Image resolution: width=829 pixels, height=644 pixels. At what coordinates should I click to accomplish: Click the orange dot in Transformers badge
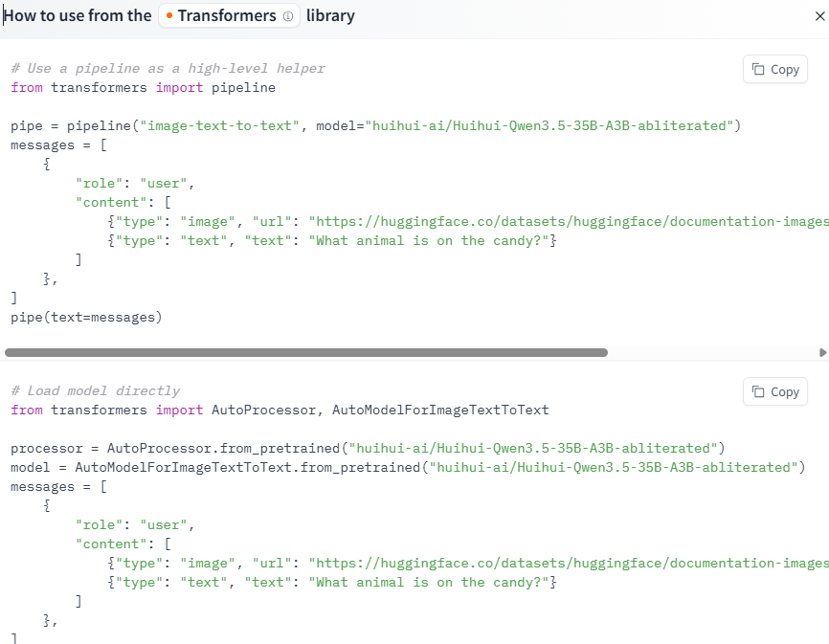click(169, 16)
